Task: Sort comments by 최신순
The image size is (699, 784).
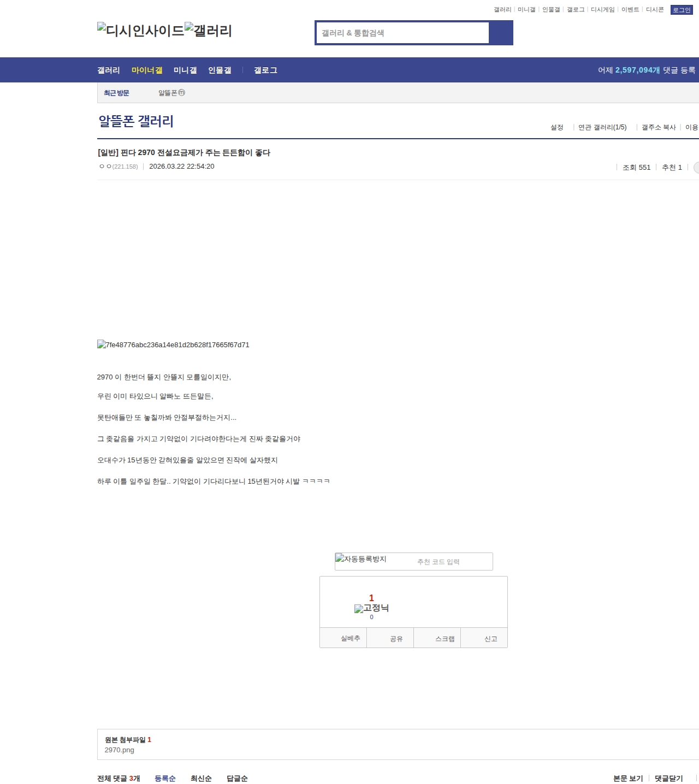Action: [201, 778]
